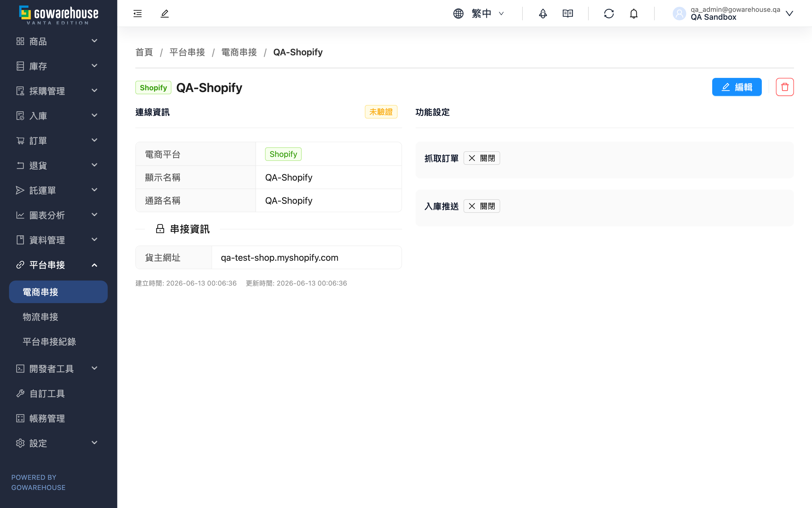
Task: Click the 圖表分析 chart icon
Action: click(x=20, y=215)
